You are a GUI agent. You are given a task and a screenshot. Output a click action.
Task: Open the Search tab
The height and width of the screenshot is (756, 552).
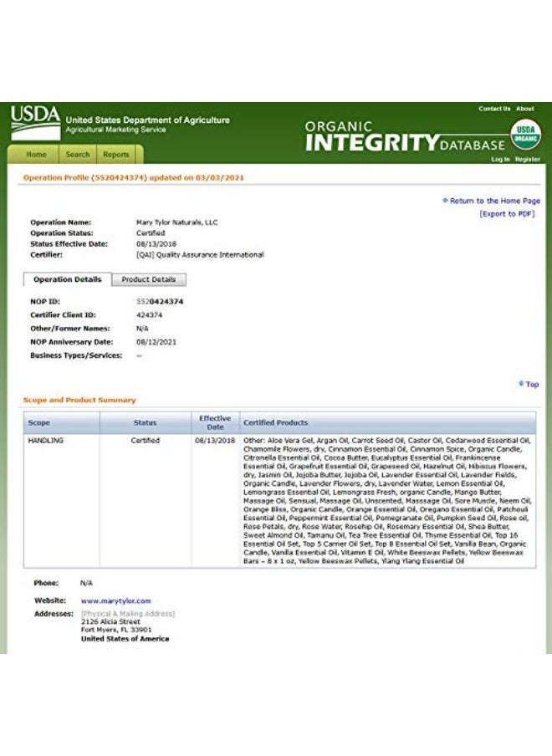click(78, 155)
